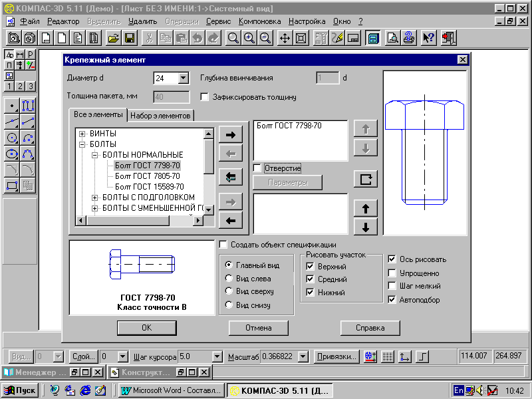The width and height of the screenshot is (532, 399).
Task: Expand the ВИНТЫ tree node
Action: (x=82, y=134)
